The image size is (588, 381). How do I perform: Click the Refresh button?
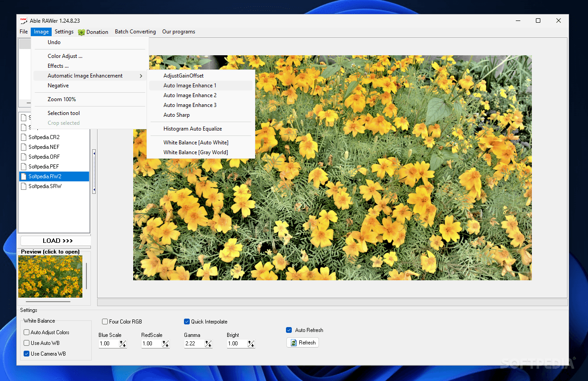(302, 343)
